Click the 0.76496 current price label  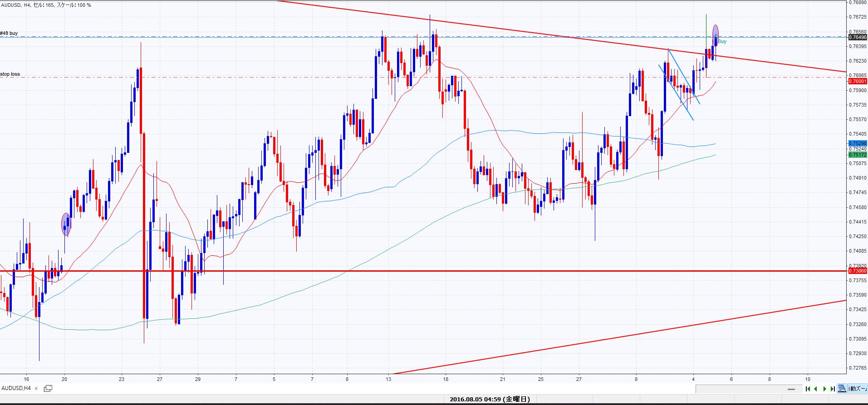click(857, 37)
